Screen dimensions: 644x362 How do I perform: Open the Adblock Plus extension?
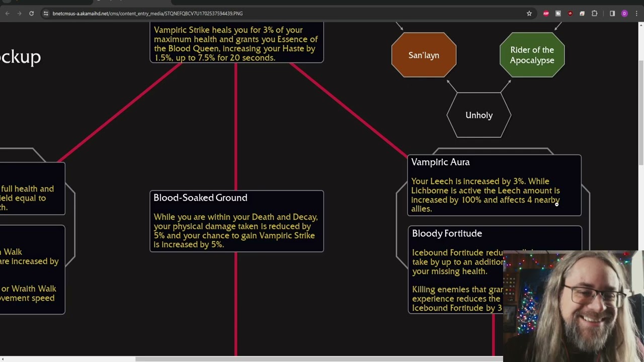coord(546,14)
